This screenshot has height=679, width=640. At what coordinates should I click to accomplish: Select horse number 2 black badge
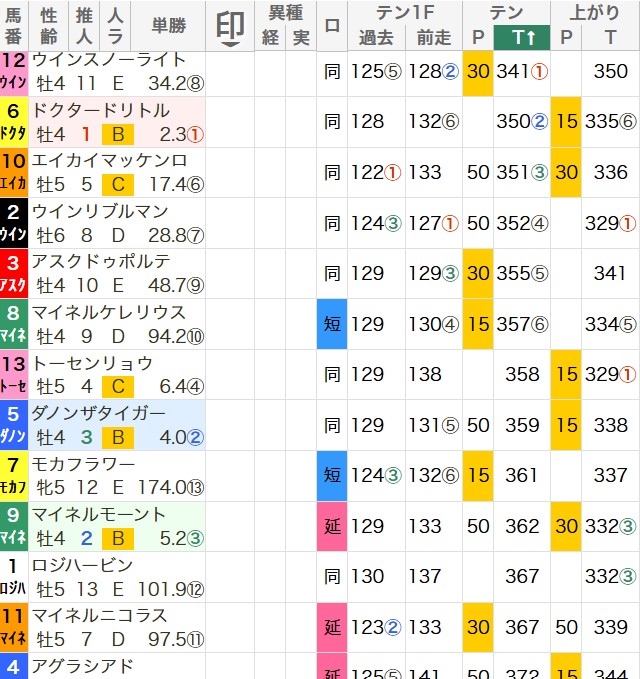pyautogui.click(x=14, y=223)
